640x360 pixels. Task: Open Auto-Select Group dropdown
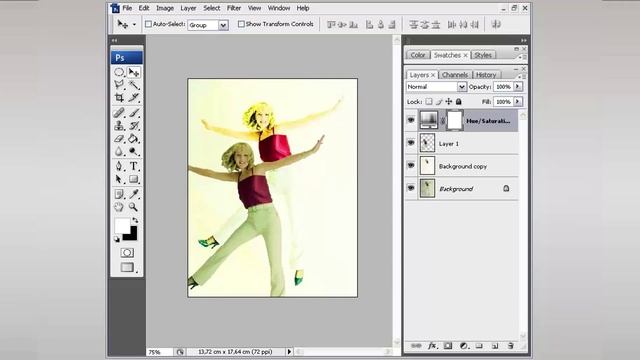pyautogui.click(x=223, y=25)
